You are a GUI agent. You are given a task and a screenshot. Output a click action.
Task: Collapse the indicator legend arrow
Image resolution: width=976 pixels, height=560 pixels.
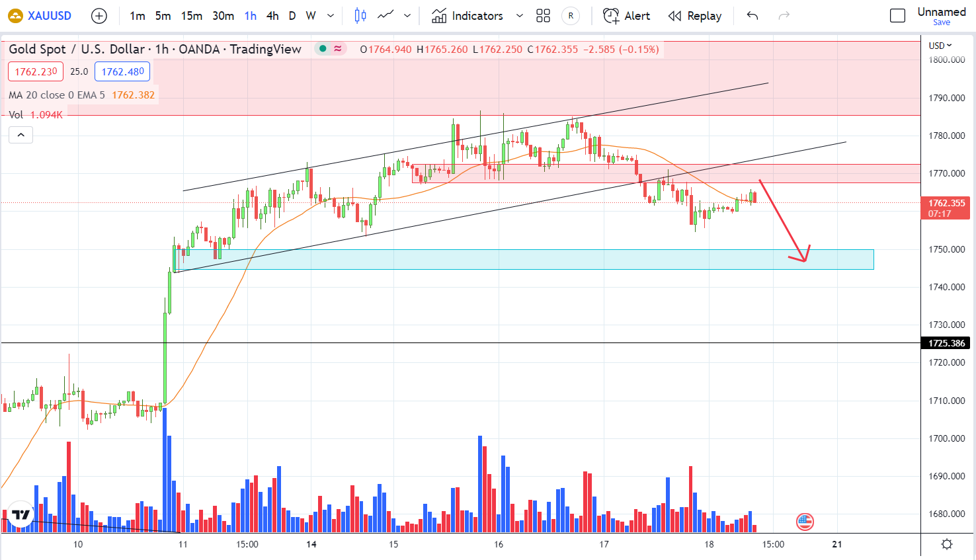tap(20, 135)
